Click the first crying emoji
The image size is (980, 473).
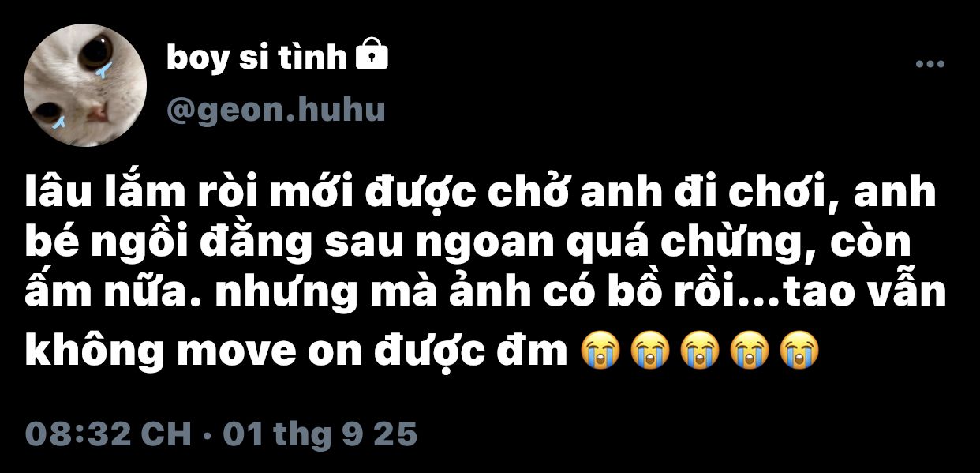coord(600,349)
